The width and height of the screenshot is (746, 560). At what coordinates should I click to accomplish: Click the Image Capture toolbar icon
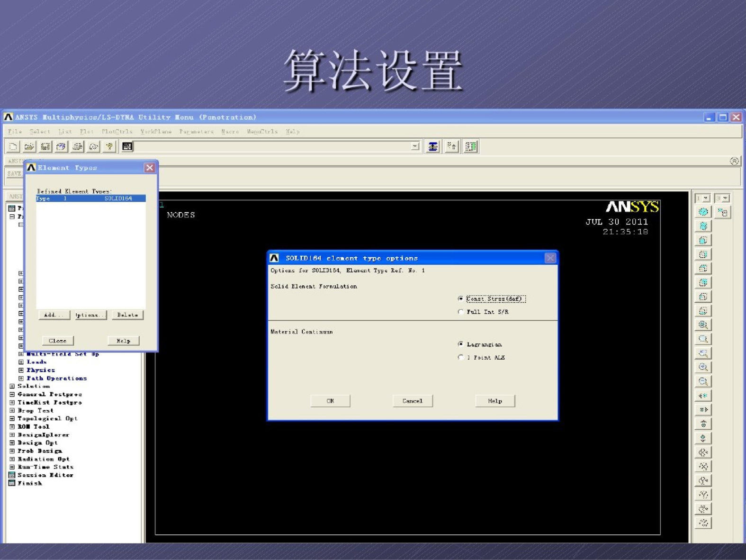(77, 147)
